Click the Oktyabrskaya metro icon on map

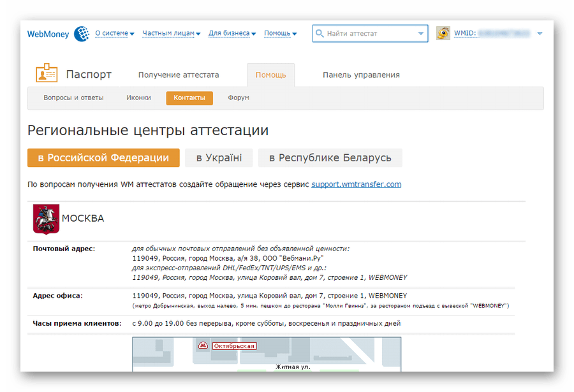[x=203, y=346]
